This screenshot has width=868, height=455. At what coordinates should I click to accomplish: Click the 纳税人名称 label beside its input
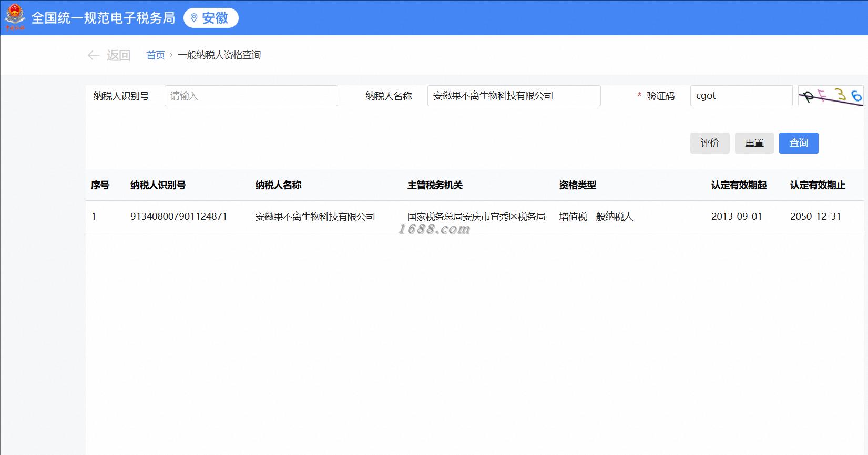(x=389, y=96)
